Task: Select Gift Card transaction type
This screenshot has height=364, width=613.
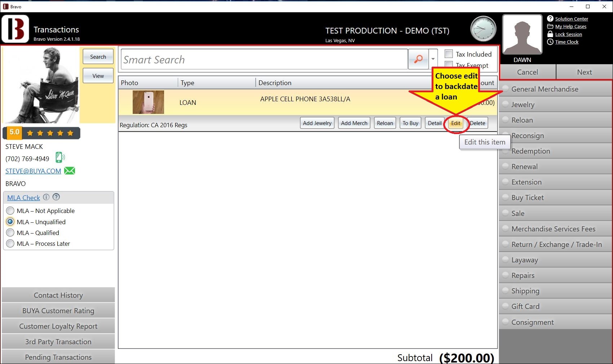Action: point(556,306)
